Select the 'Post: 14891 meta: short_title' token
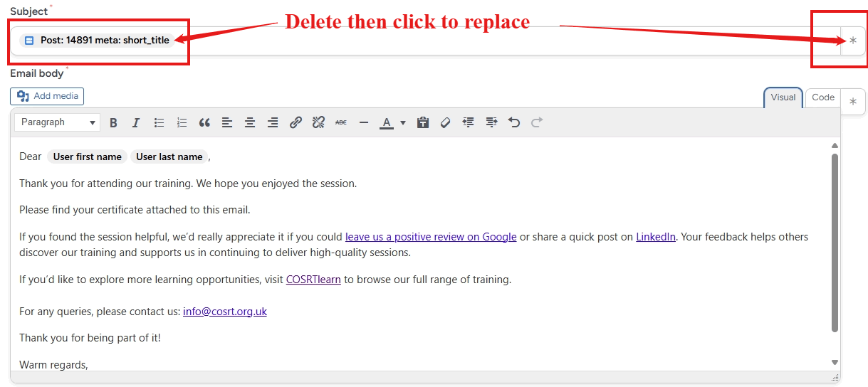 97,41
